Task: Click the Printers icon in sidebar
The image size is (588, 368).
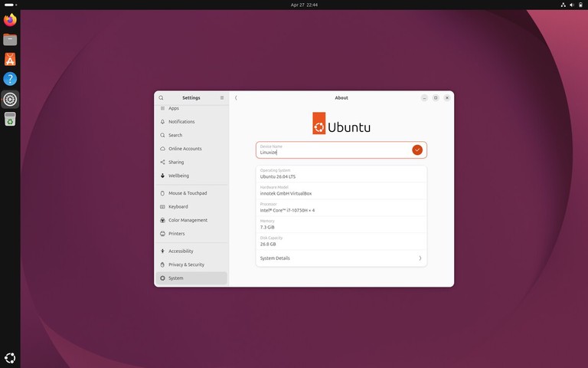Action: pos(162,234)
